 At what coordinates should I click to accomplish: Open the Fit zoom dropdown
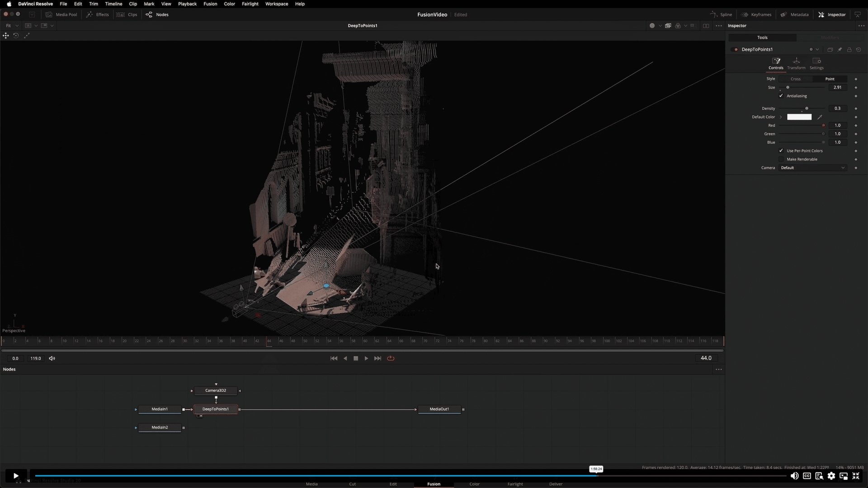coord(11,25)
